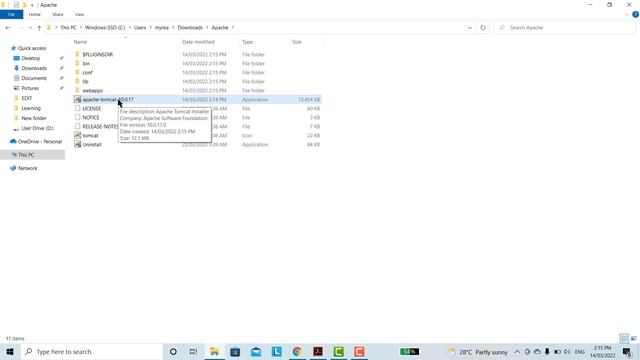Open Desktop in the navigation pane
Screen dimensions: 640x360
click(31, 58)
